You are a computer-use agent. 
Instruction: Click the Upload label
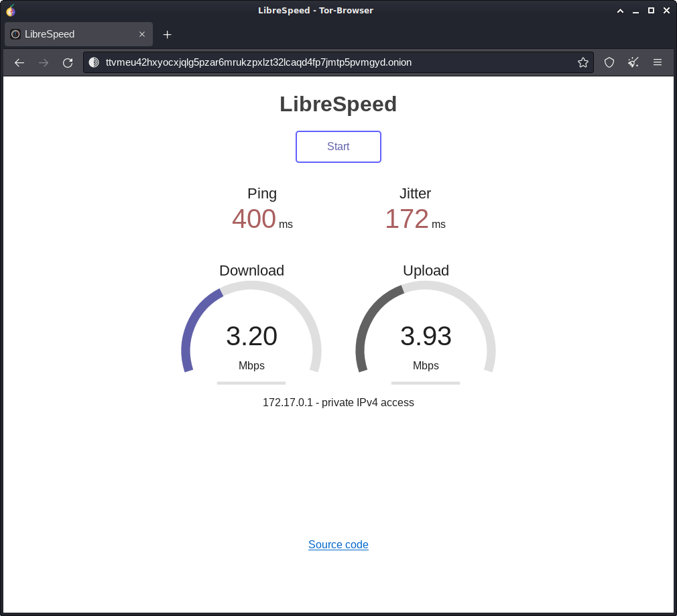pyautogui.click(x=426, y=270)
